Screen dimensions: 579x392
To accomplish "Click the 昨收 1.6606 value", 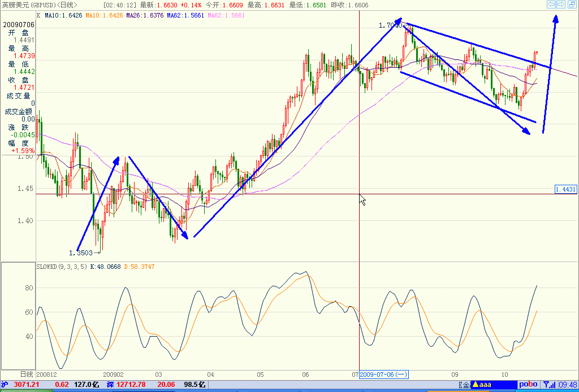I will [349, 5].
